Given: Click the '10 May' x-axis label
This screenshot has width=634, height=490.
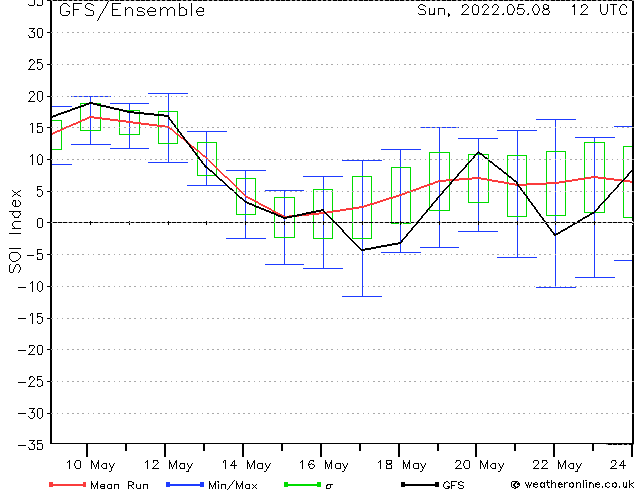Looking at the screenshot, I should (91, 465).
